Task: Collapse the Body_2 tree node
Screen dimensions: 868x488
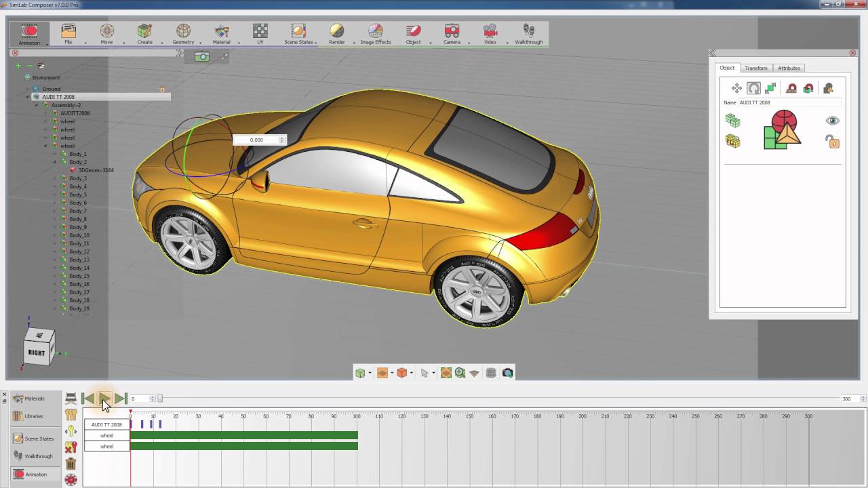Action: (x=55, y=162)
